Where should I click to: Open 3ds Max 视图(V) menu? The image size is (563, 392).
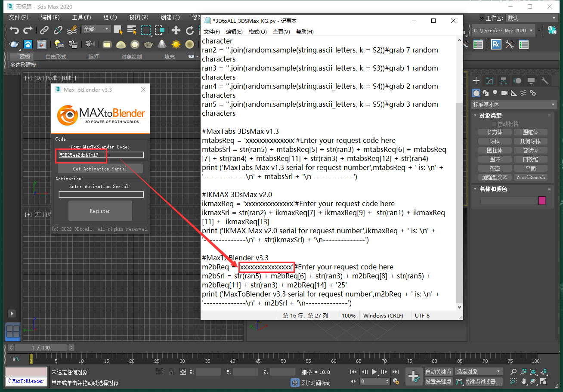pos(139,18)
